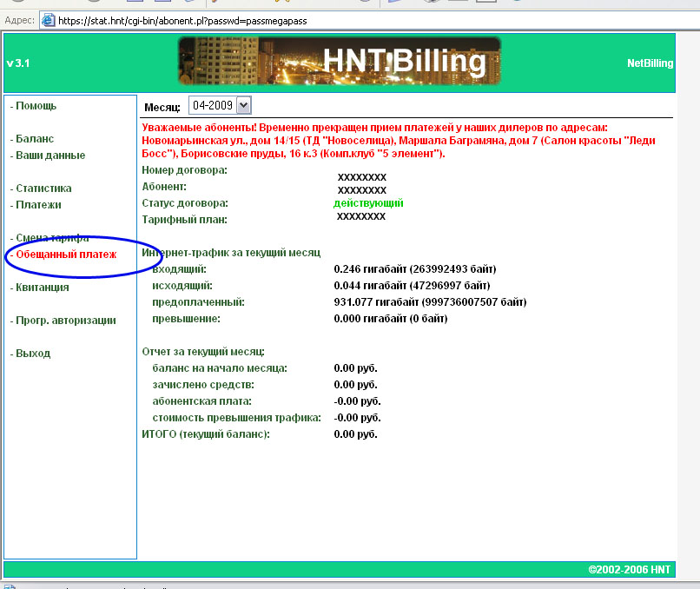Click the page icon in the address bar
This screenshot has height=589, width=700.
(x=48, y=20)
